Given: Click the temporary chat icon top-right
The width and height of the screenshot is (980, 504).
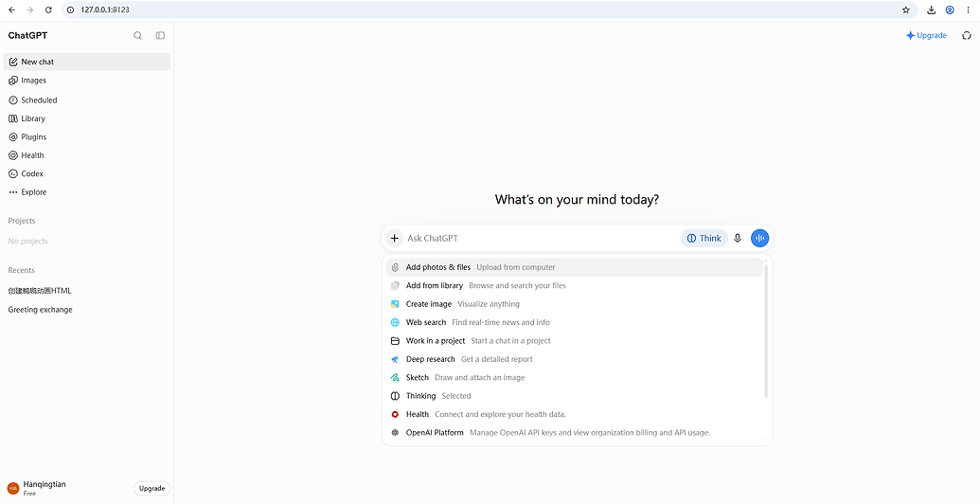Looking at the screenshot, I should [x=966, y=36].
